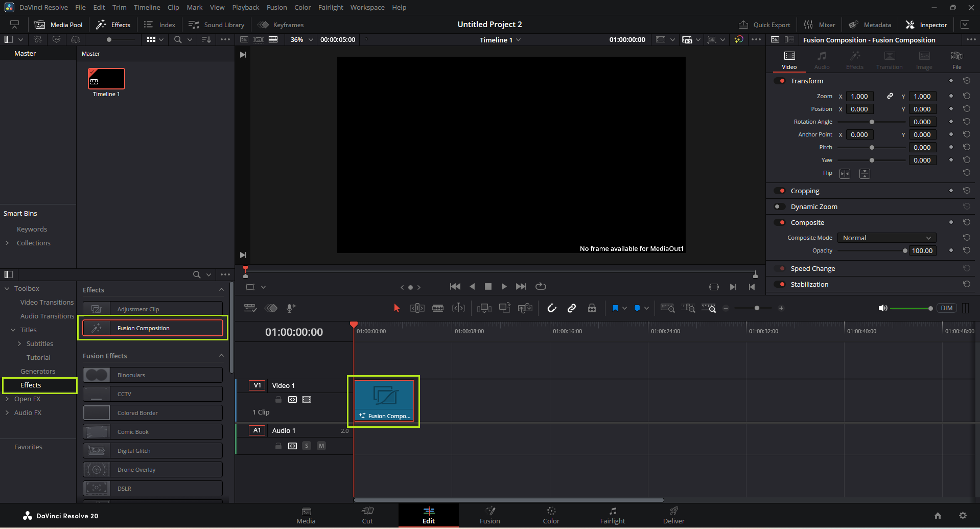Toggle timeline snapping magnet icon
This screenshot has width=980, height=529.
coord(552,308)
